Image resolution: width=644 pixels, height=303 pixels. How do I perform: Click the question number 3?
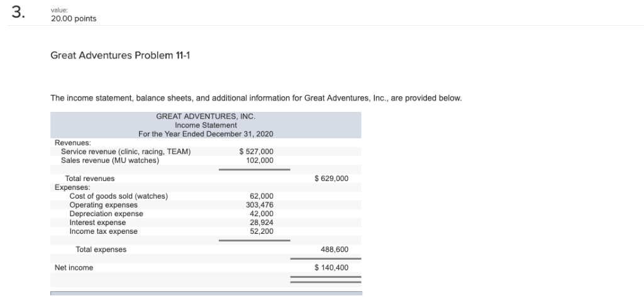(x=18, y=13)
